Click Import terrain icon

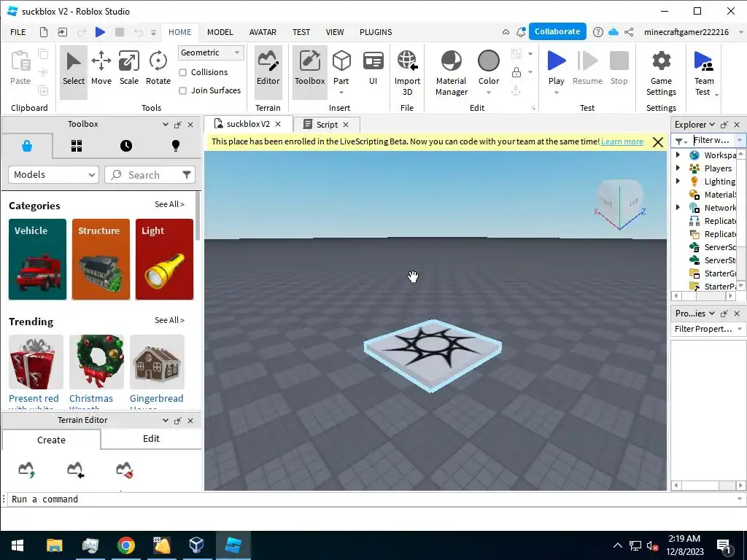tap(76, 470)
